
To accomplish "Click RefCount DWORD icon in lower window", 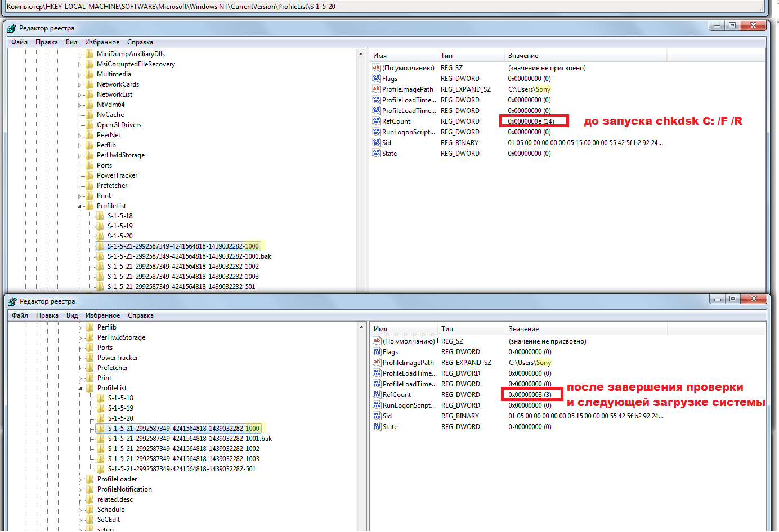I will pos(377,394).
